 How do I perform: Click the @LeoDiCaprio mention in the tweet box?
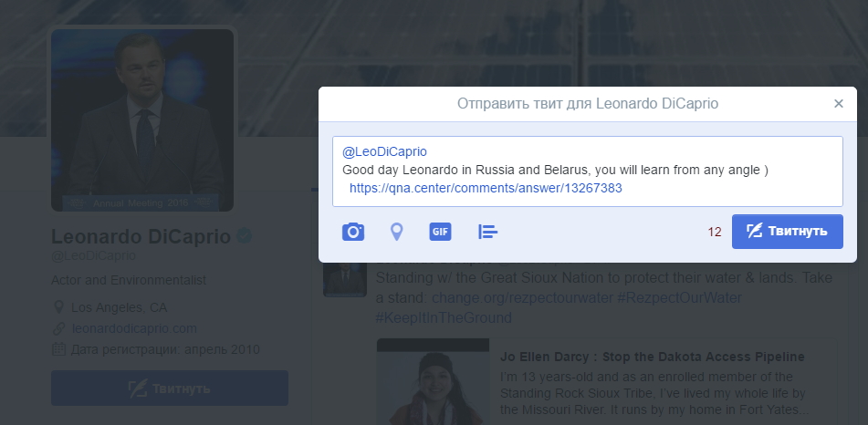384,151
